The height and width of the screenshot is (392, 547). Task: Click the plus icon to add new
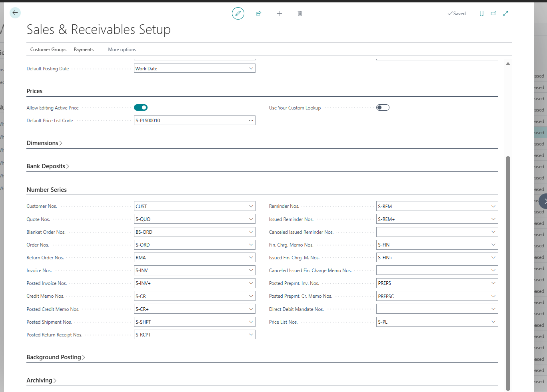click(x=279, y=13)
